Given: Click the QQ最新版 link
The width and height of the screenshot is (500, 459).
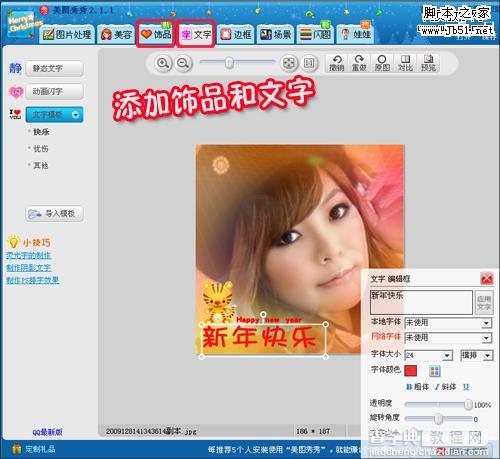Looking at the screenshot, I should point(47,432).
